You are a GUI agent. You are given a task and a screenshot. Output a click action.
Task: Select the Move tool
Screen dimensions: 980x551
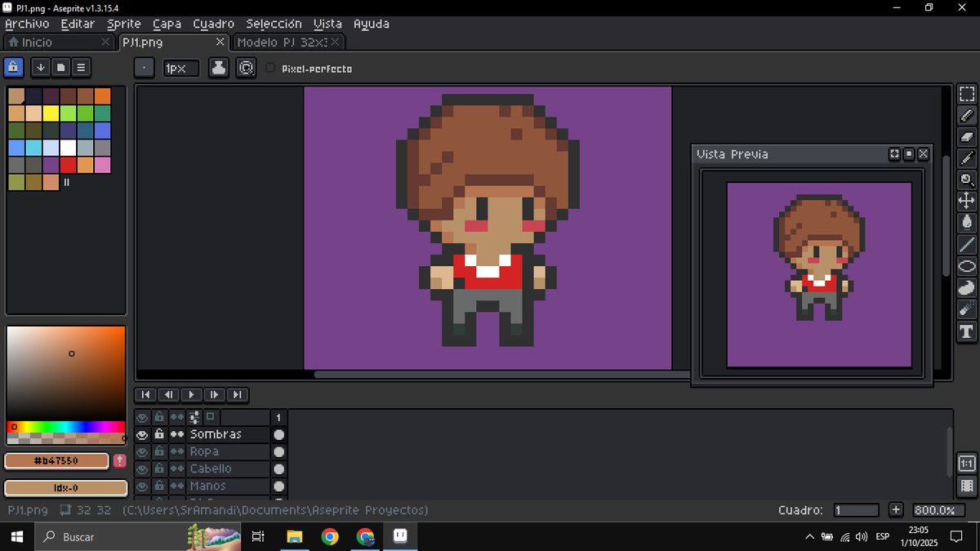click(967, 201)
